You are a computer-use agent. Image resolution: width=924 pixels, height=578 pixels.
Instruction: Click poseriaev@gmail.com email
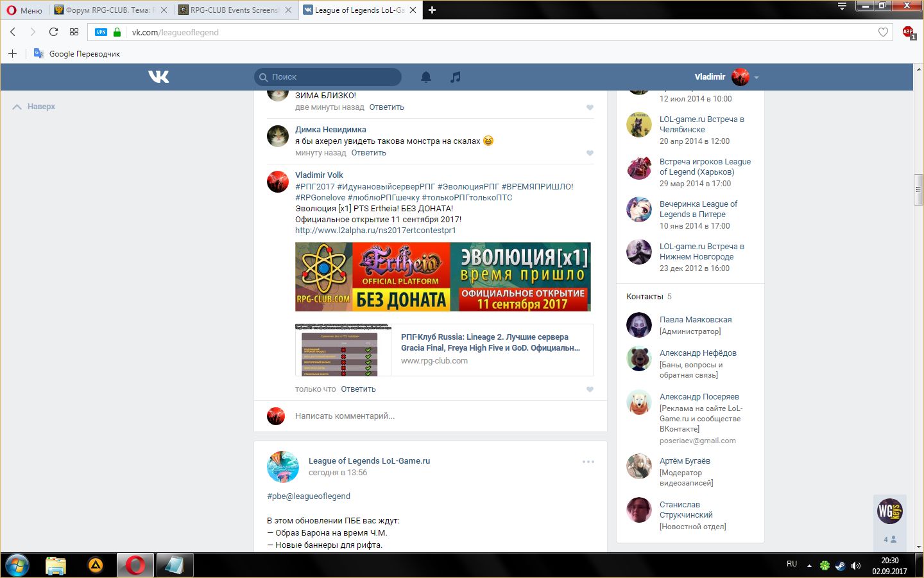(697, 441)
